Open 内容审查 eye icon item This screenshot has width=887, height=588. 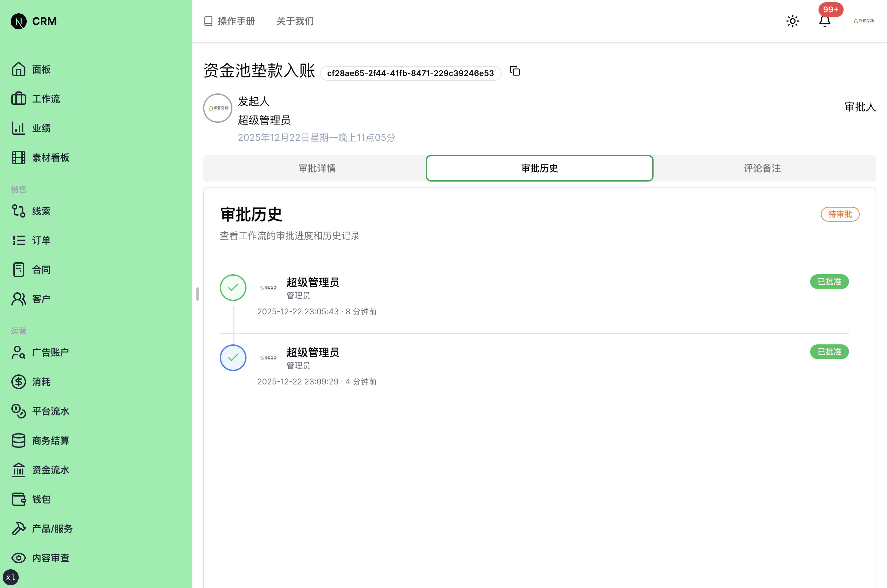pos(19,558)
